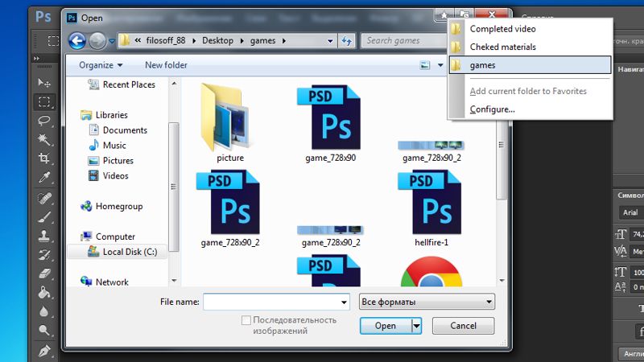Pick the Magic Wand tool
This screenshot has width=644, height=362.
pyautogui.click(x=44, y=139)
